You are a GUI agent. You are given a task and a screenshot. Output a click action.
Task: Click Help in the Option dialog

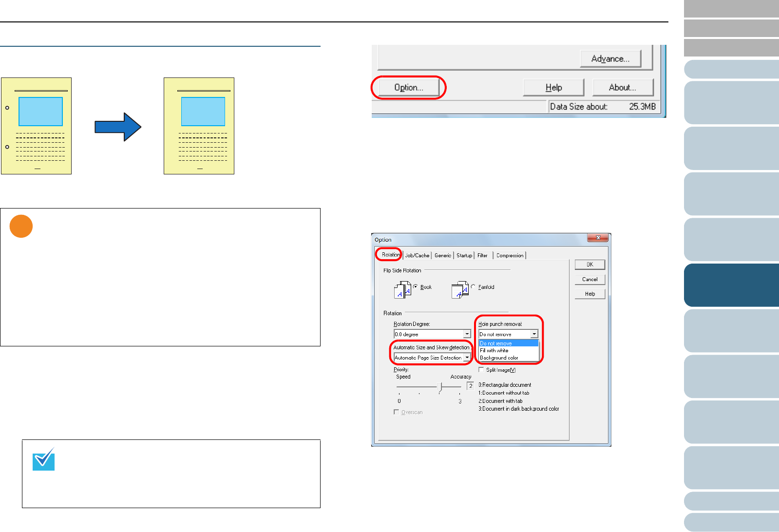coord(589,294)
